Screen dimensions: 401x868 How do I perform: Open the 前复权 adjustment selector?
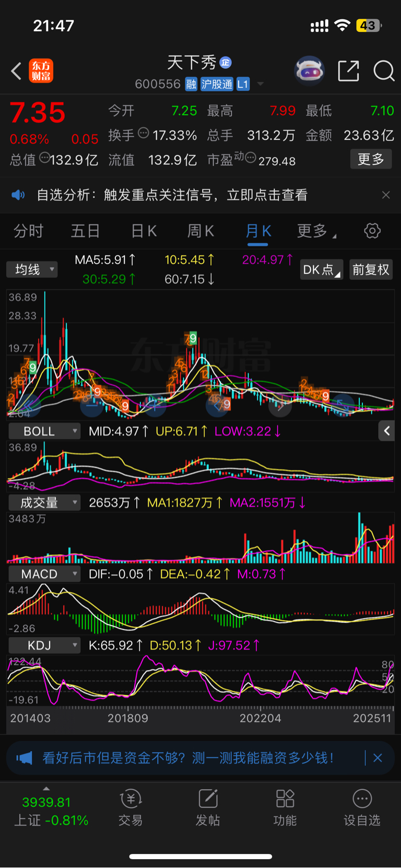pyautogui.click(x=371, y=269)
